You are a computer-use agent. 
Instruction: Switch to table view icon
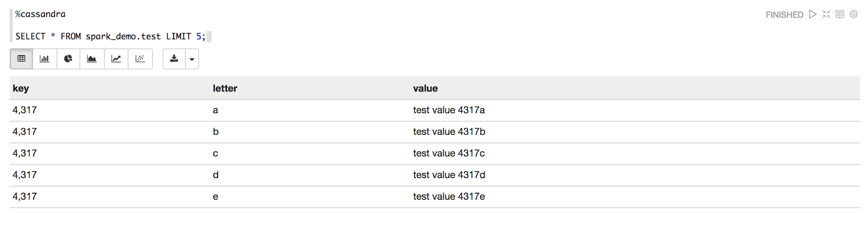click(x=21, y=59)
